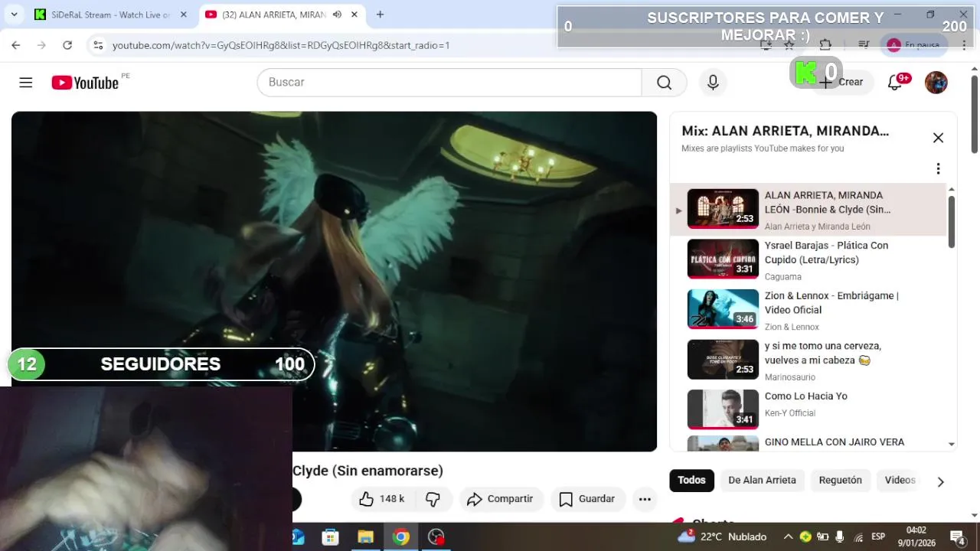The image size is (980, 551).
Task: Switch input language ESP indicator
Action: [x=878, y=536]
